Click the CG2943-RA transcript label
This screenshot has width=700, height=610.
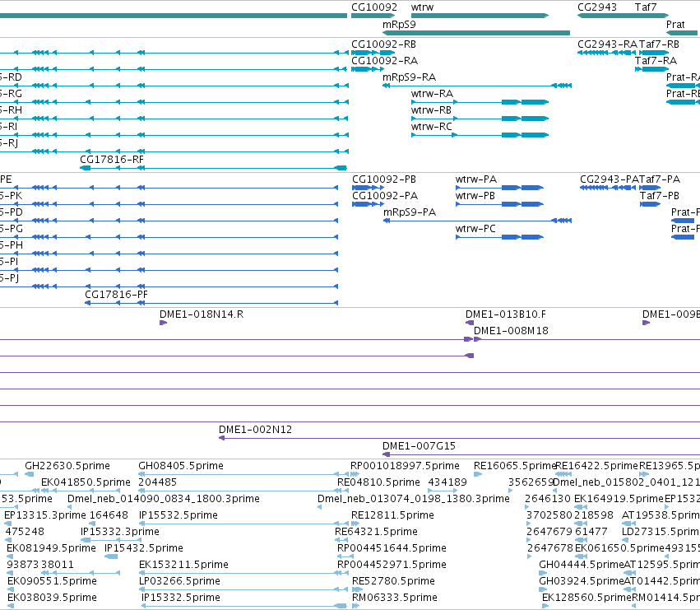pos(607,44)
